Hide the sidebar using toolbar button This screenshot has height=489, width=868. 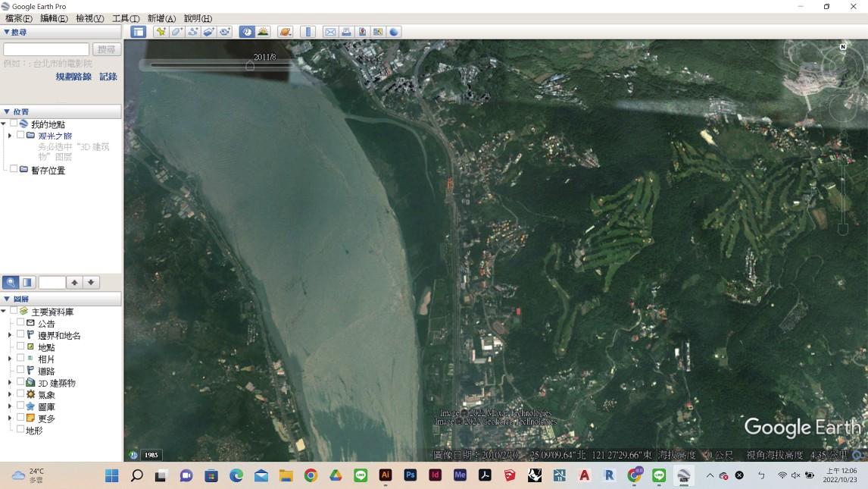coord(139,32)
